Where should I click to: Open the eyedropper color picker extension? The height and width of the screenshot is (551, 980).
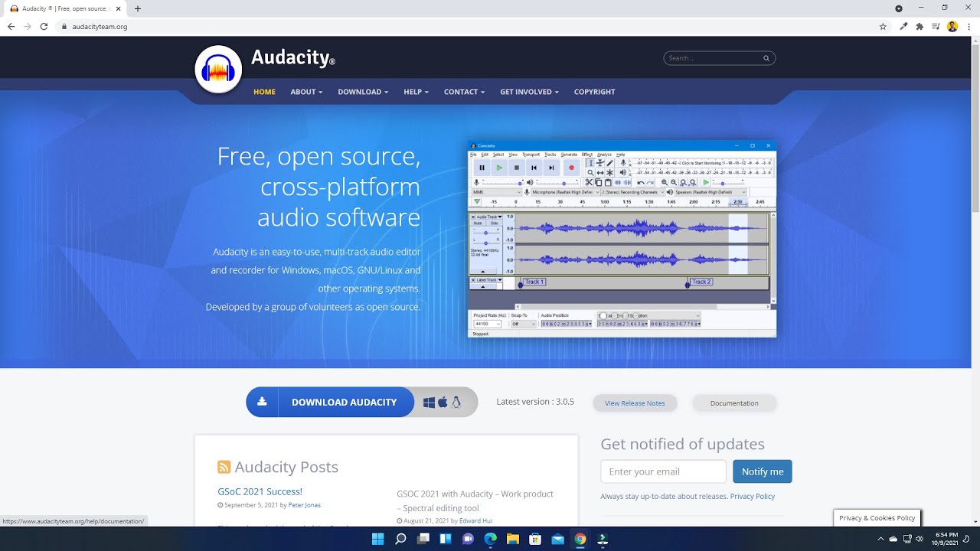(903, 26)
